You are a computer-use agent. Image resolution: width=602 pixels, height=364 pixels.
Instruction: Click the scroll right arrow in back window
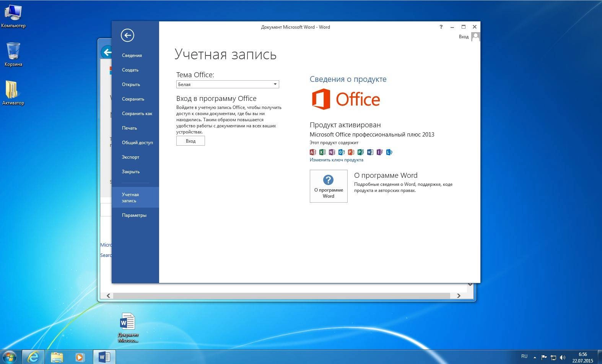point(459,296)
